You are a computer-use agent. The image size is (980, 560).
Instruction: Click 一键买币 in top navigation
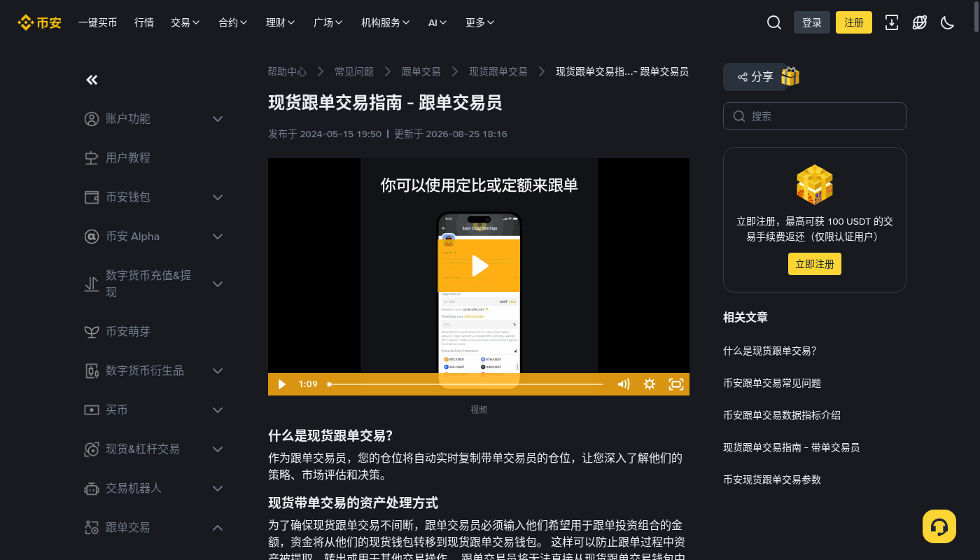point(98,22)
